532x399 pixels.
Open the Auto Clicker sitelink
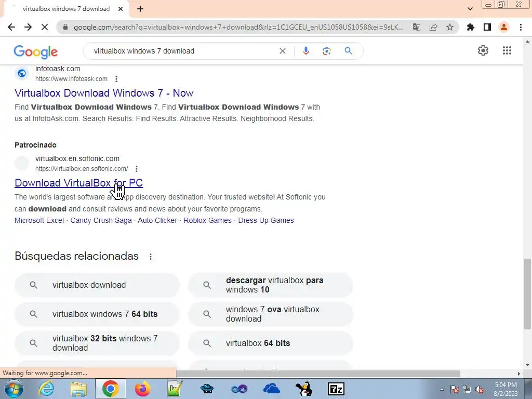pyautogui.click(x=157, y=220)
